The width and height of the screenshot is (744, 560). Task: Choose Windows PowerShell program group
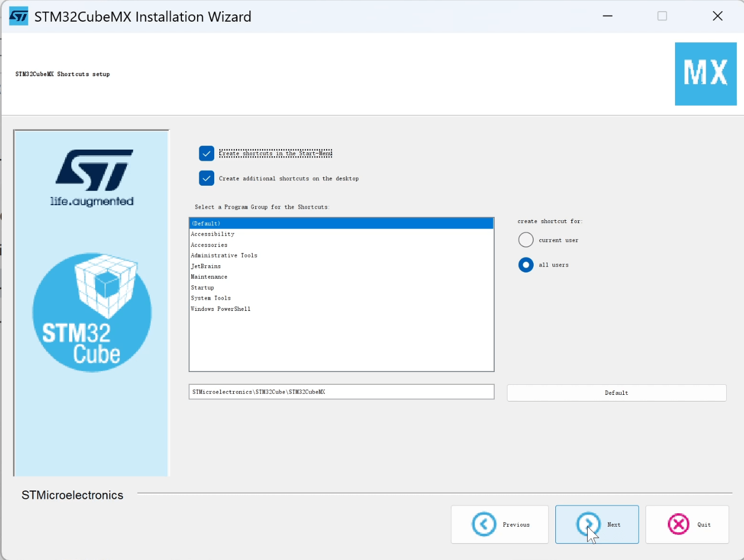220,309
